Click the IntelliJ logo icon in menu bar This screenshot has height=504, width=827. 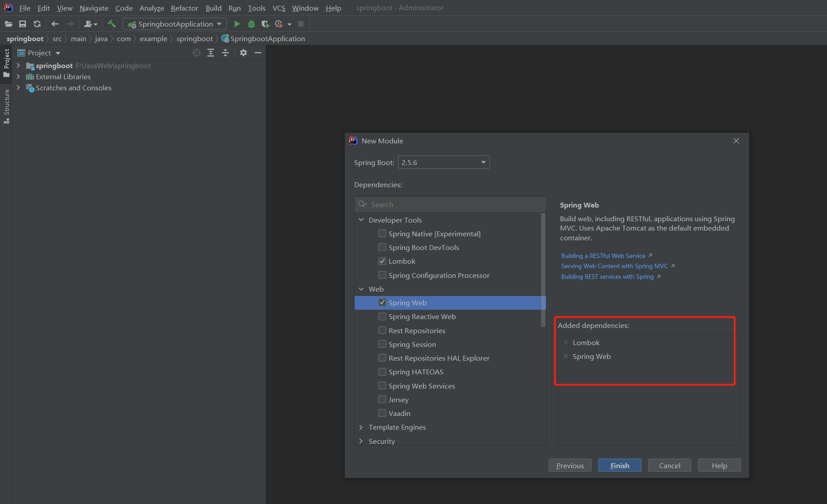8,8
